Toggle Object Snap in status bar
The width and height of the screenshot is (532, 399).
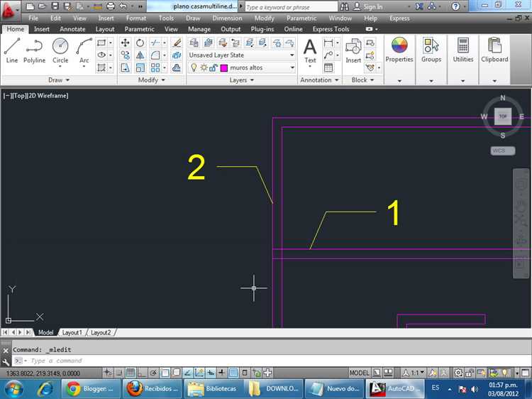click(165, 373)
